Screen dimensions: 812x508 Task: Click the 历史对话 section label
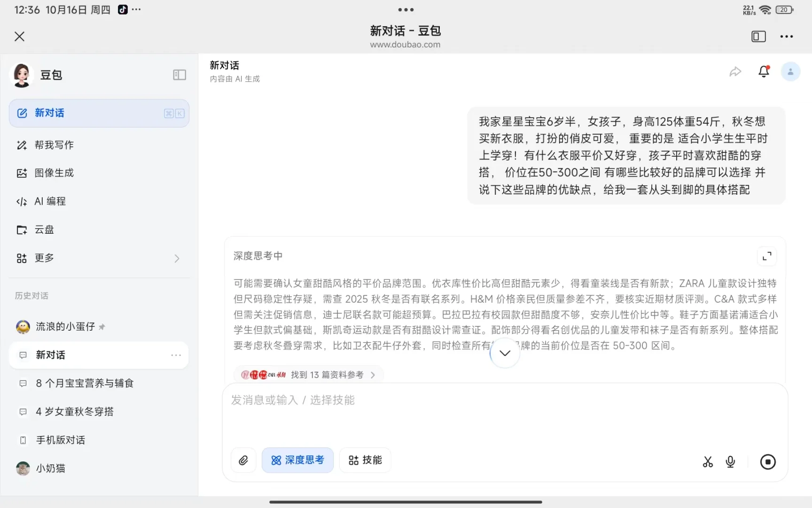31,296
